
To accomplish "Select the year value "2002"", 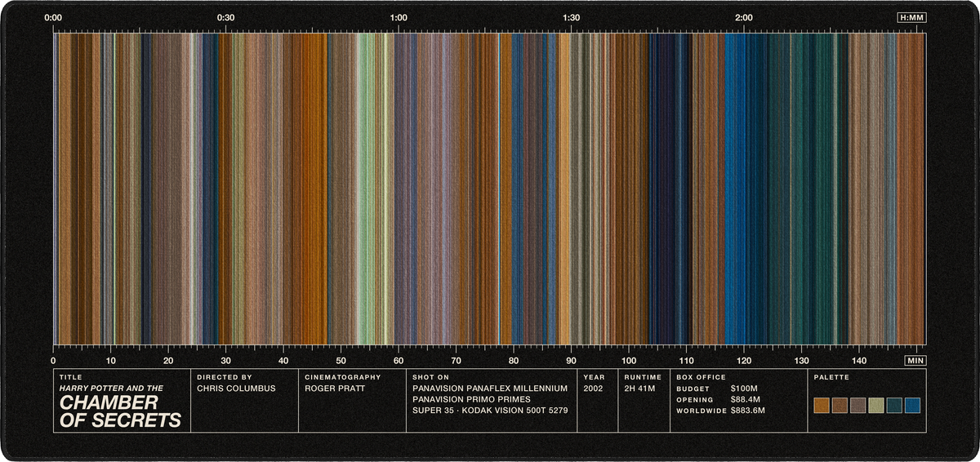I will pos(594,389).
